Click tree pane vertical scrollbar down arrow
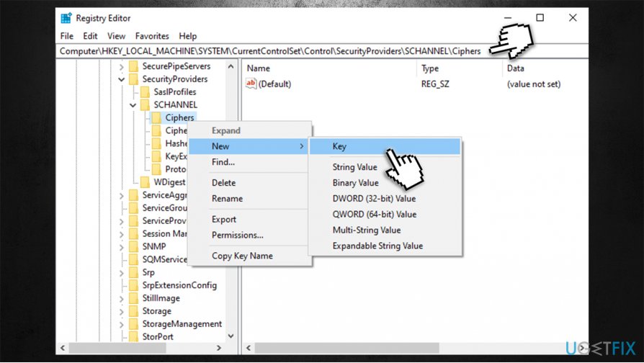Viewport: 644px width, 363px height. [x=231, y=336]
